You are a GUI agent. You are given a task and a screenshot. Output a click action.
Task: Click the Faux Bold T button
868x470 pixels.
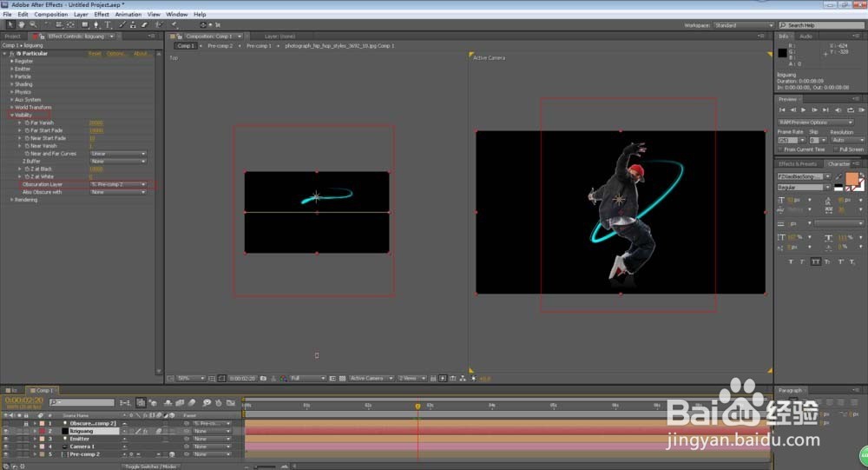[791, 261]
